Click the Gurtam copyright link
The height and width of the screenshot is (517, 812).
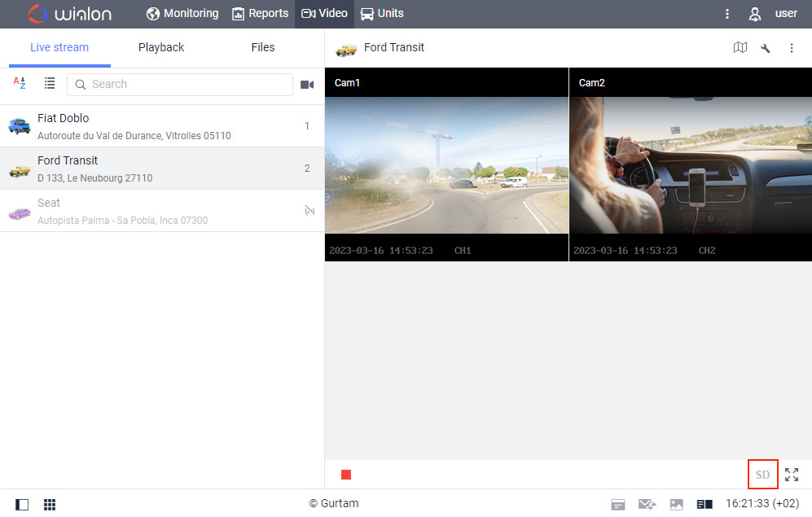[333, 502]
